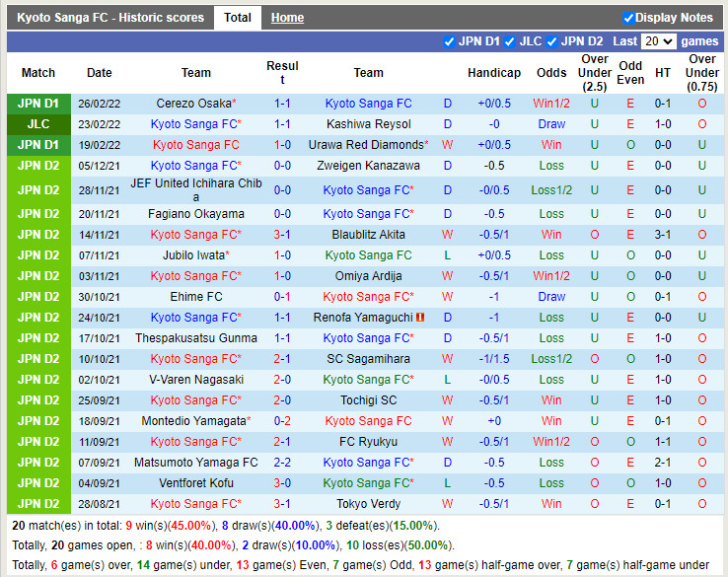This screenshot has height=577, width=728.
Task: Open the Home tab
Action: pyautogui.click(x=287, y=18)
